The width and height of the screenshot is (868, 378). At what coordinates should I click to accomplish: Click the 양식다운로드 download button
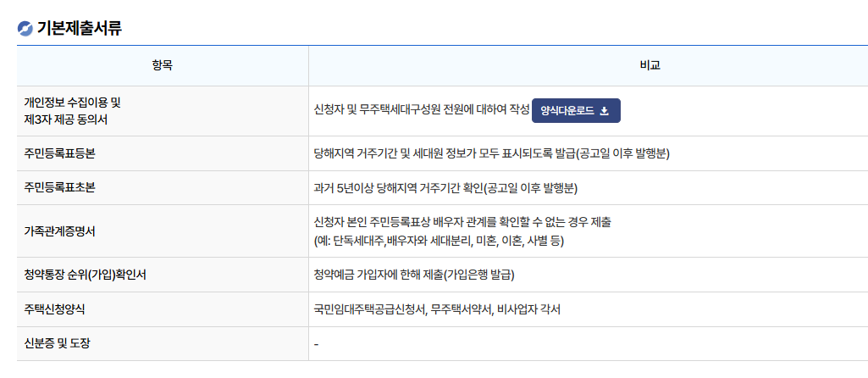576,111
